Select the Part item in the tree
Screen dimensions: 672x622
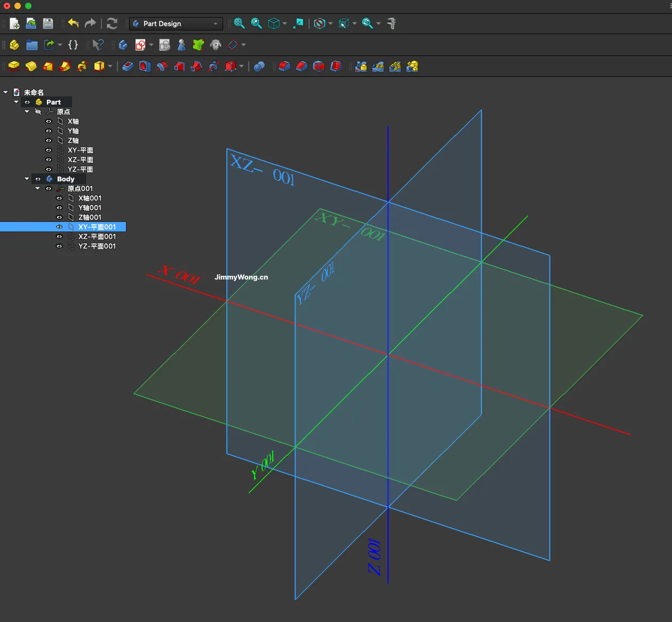53,102
